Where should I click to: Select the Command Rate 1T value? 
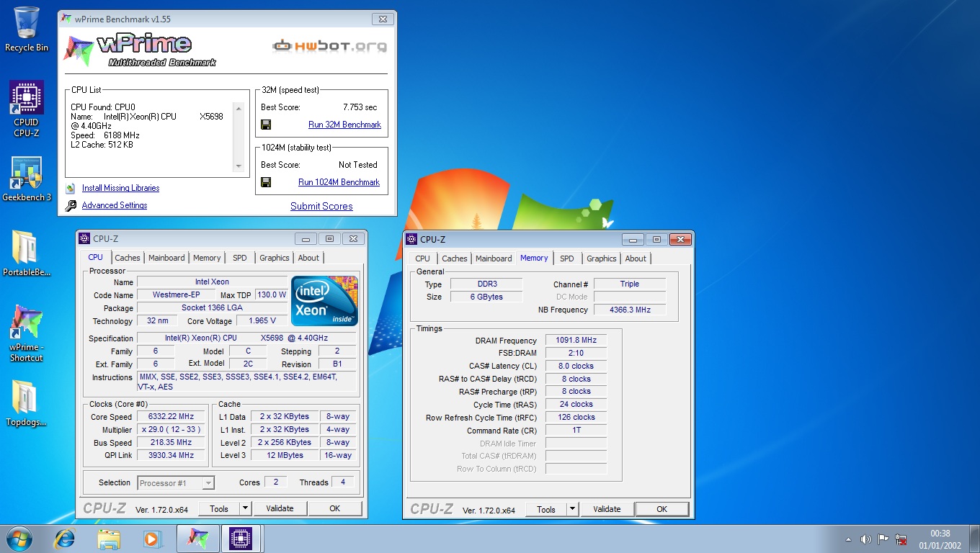point(576,431)
